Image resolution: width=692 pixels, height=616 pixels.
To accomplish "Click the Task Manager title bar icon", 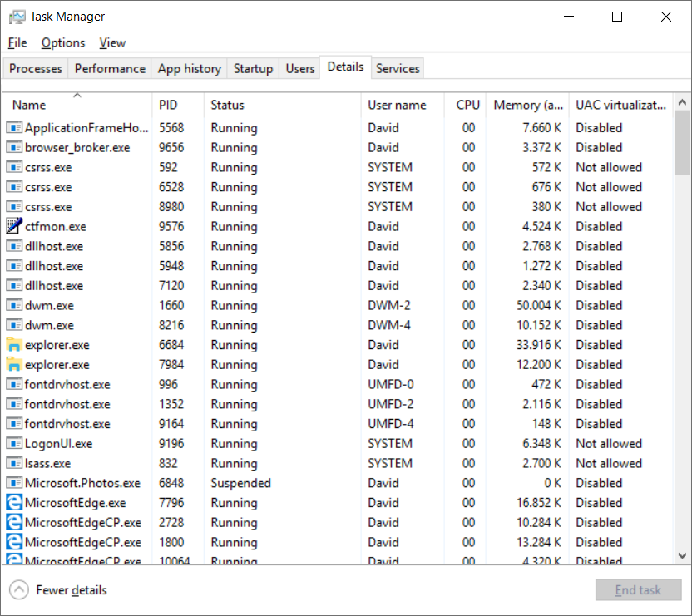I will pyautogui.click(x=17, y=17).
